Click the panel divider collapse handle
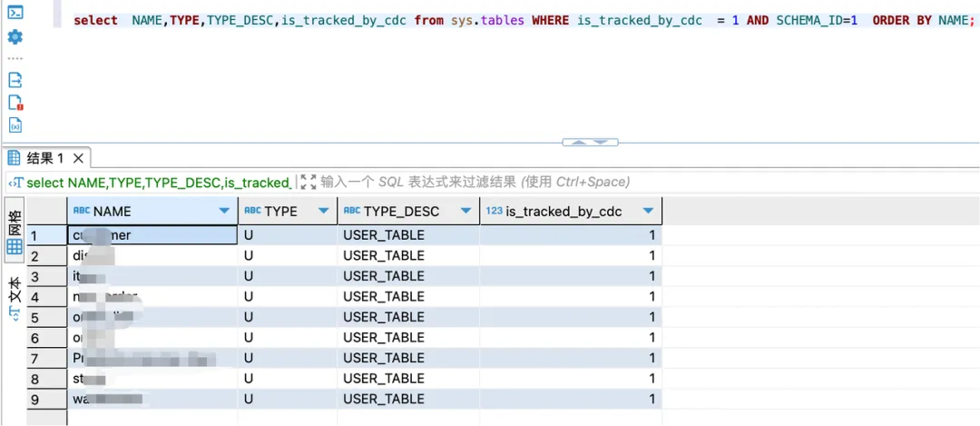 (x=590, y=142)
